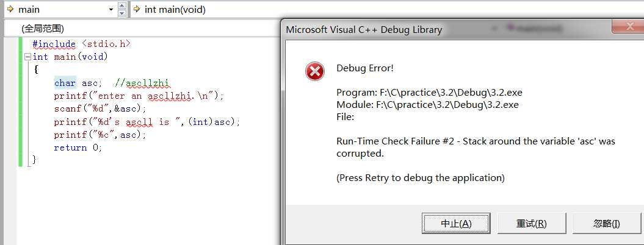Click the char asc declaration line
Viewport: 644px width, 245px height.
(111, 83)
